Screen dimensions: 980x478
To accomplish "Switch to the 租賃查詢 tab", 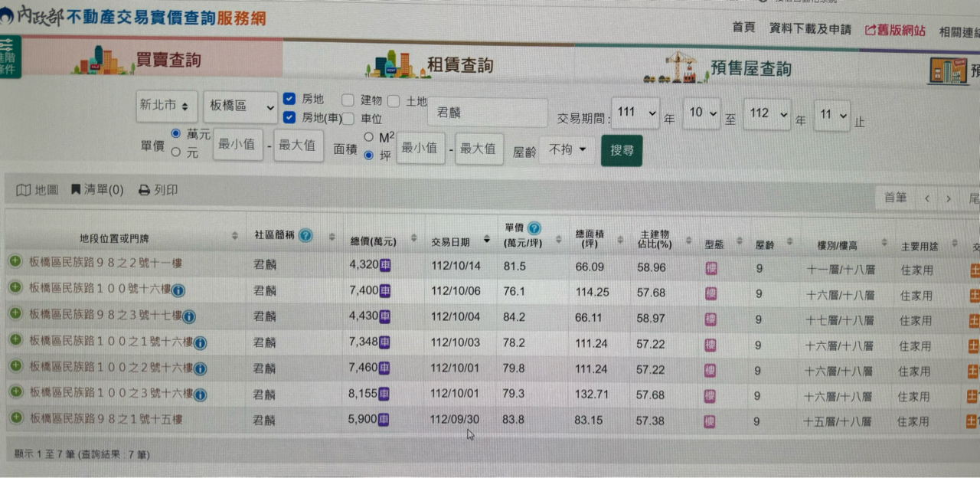I will pos(459,65).
